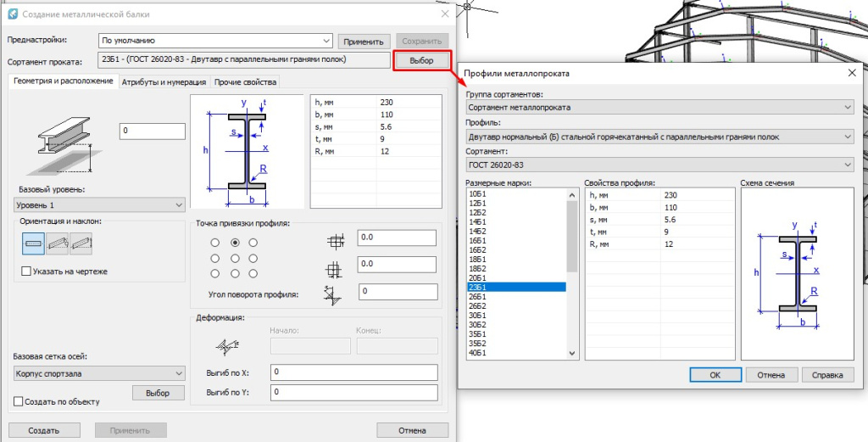Select the horizontal beam orientation icon
This screenshot has width=868, height=442.
34,243
